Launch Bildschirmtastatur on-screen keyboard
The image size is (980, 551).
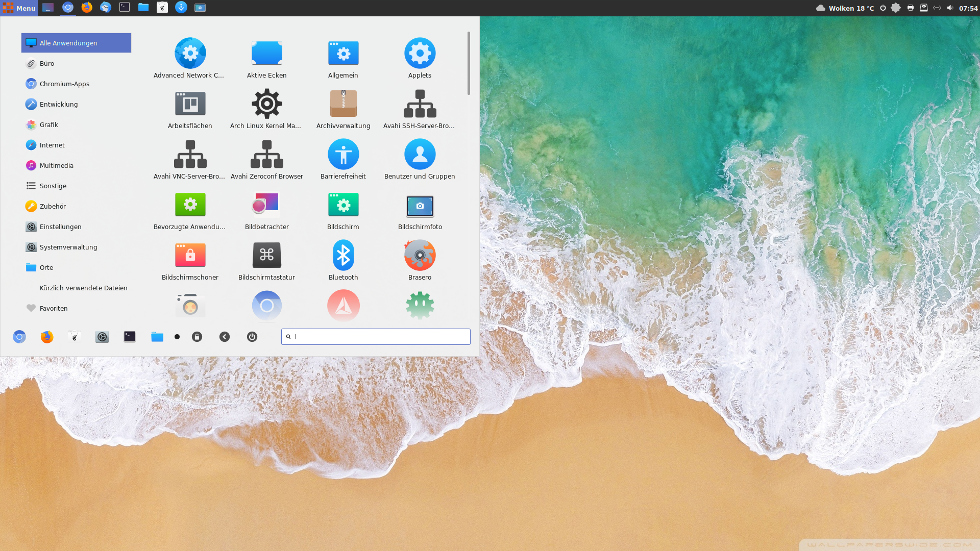[266, 256]
